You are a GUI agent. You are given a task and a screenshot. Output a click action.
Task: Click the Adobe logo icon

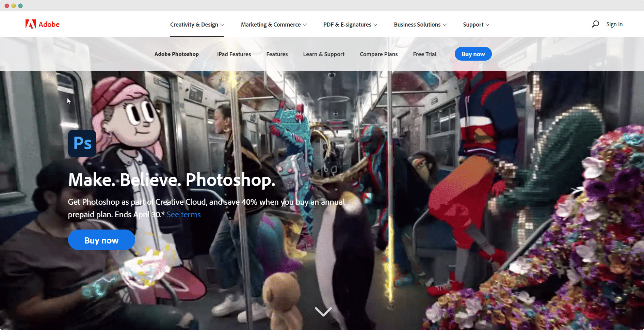[31, 24]
